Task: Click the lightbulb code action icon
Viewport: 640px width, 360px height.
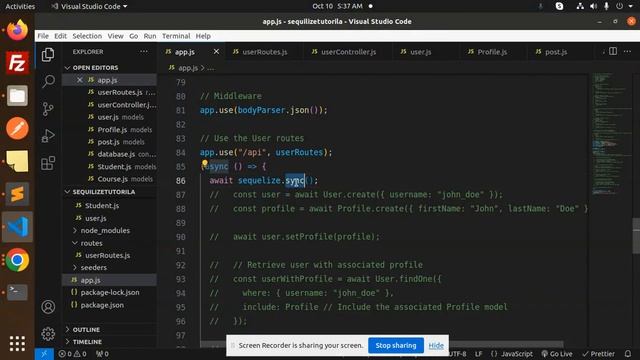Action: [x=204, y=164]
